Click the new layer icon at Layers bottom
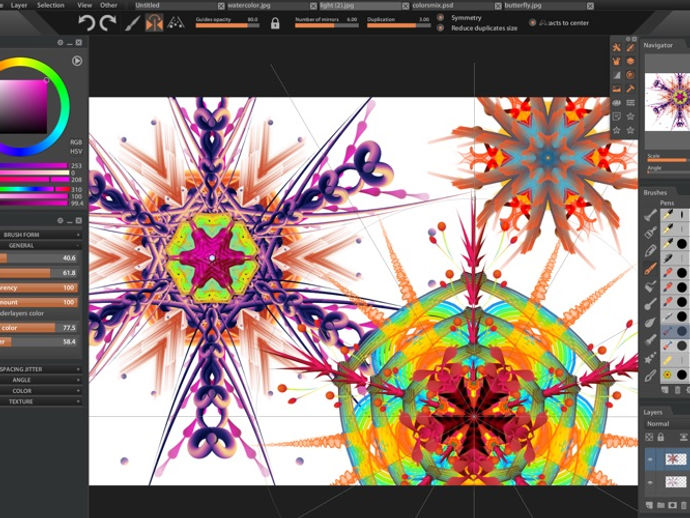 649,505
